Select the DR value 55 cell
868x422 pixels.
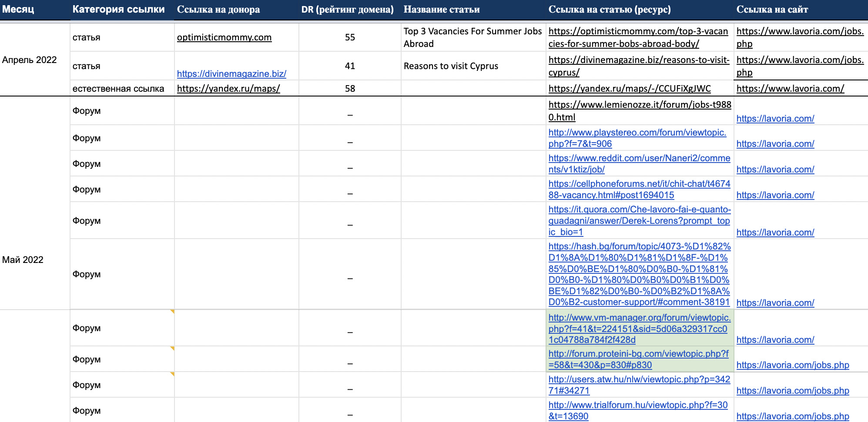pos(350,37)
